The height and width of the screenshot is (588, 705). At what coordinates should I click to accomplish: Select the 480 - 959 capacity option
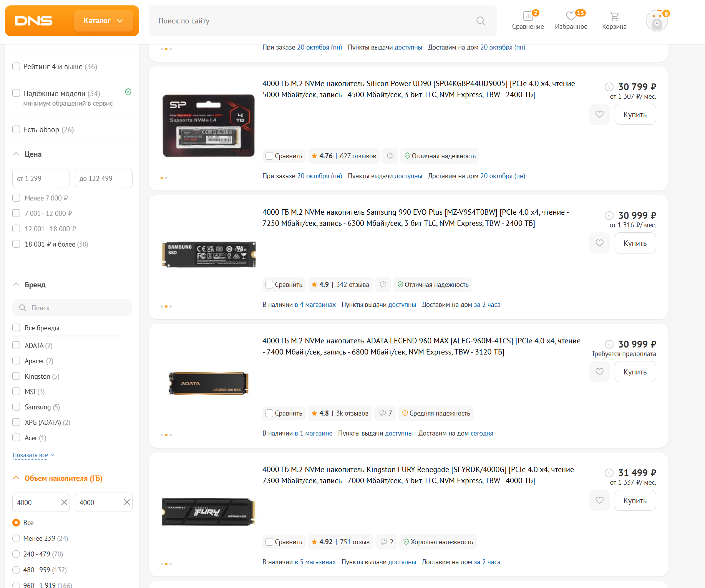click(x=16, y=570)
